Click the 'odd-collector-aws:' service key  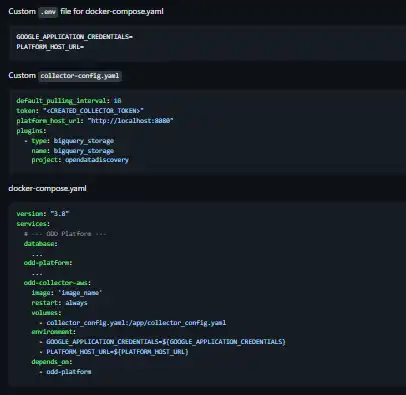coord(57,283)
